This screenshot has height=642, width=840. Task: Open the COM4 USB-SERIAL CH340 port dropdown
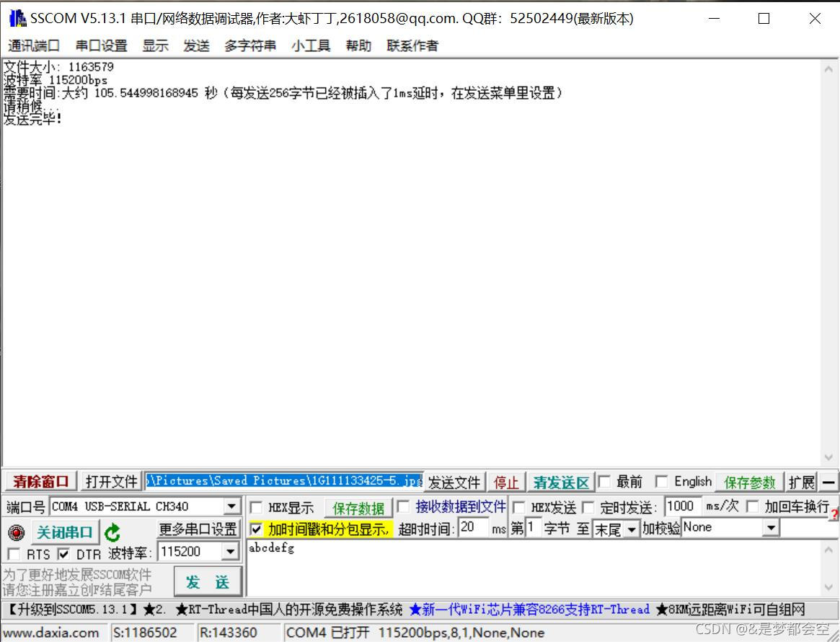tap(232, 506)
